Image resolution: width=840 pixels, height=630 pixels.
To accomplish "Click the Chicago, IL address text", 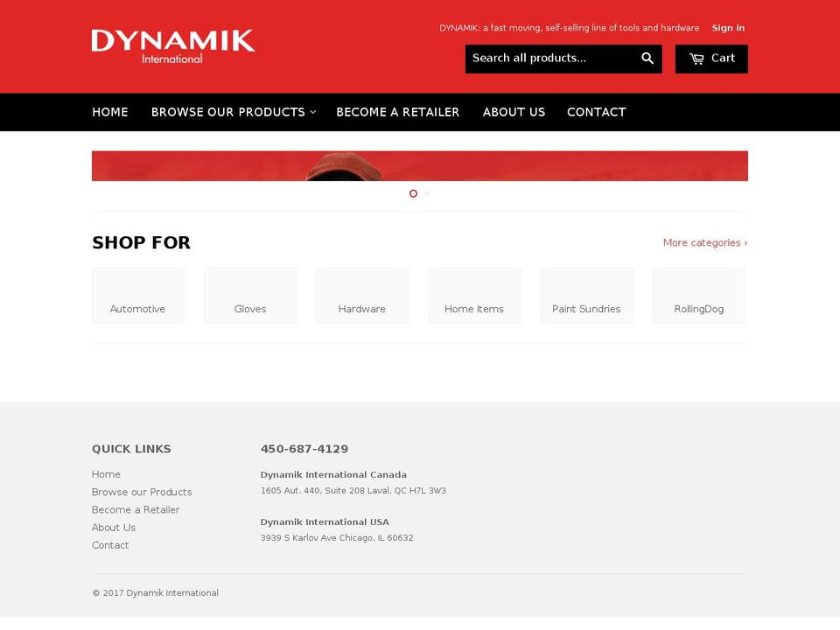I will pos(337,537).
